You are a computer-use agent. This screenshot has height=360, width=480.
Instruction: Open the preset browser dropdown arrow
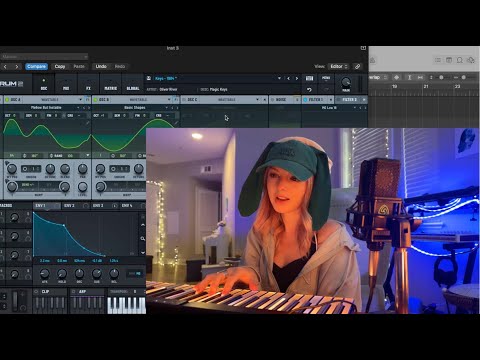coord(279,78)
